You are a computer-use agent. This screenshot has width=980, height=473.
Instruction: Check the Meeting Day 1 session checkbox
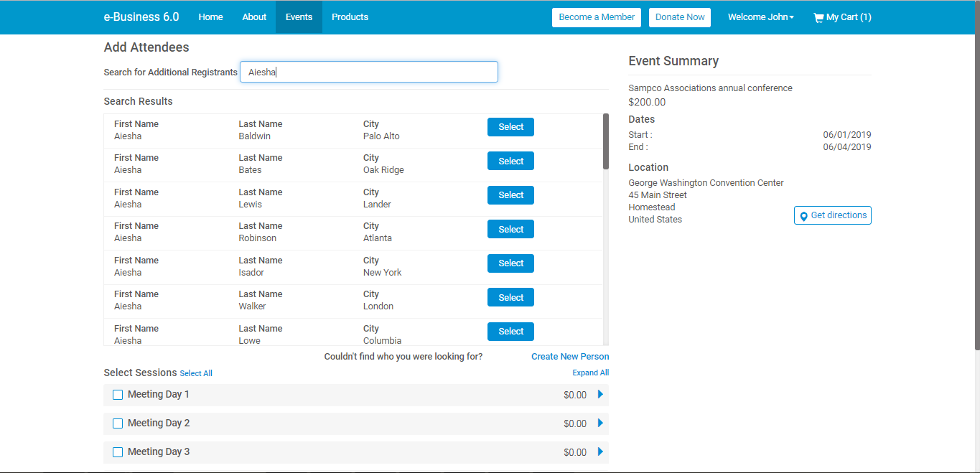tap(118, 394)
